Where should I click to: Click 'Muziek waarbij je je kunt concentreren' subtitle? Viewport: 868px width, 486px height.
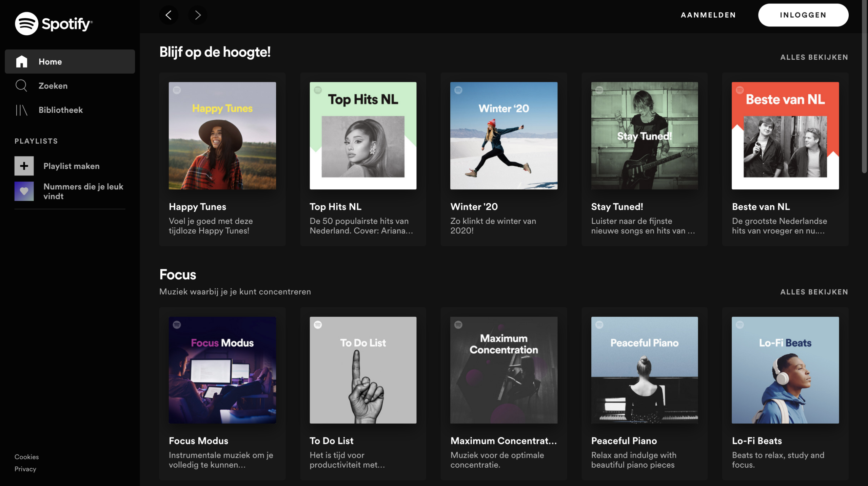(235, 292)
